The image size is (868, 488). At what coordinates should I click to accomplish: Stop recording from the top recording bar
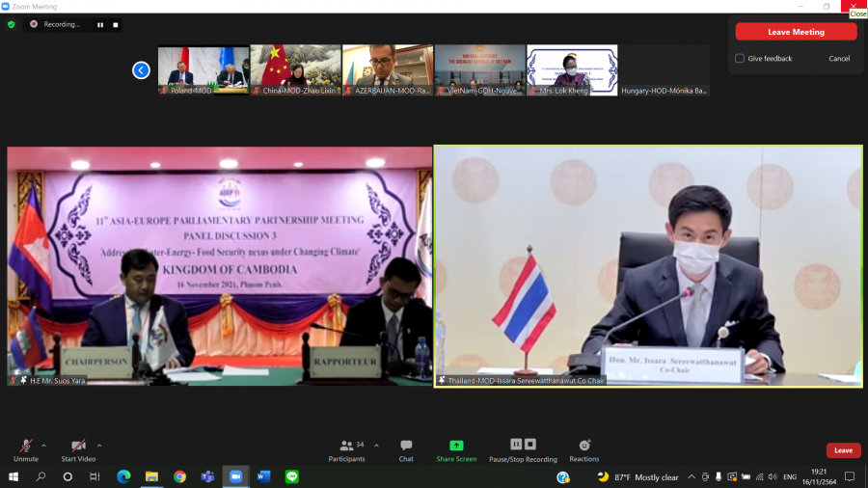coord(115,24)
